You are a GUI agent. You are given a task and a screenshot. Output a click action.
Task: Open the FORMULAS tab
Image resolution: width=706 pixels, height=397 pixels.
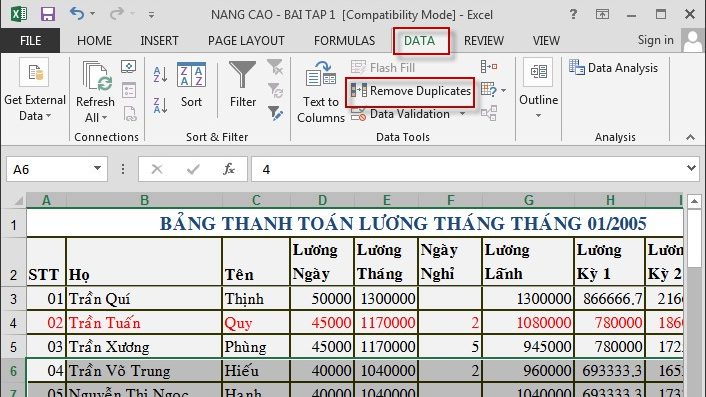(344, 41)
